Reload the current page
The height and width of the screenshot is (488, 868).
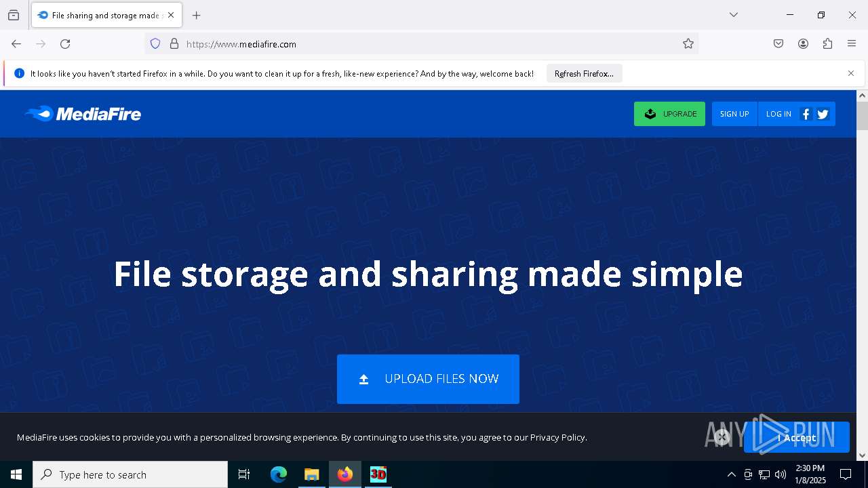click(65, 44)
